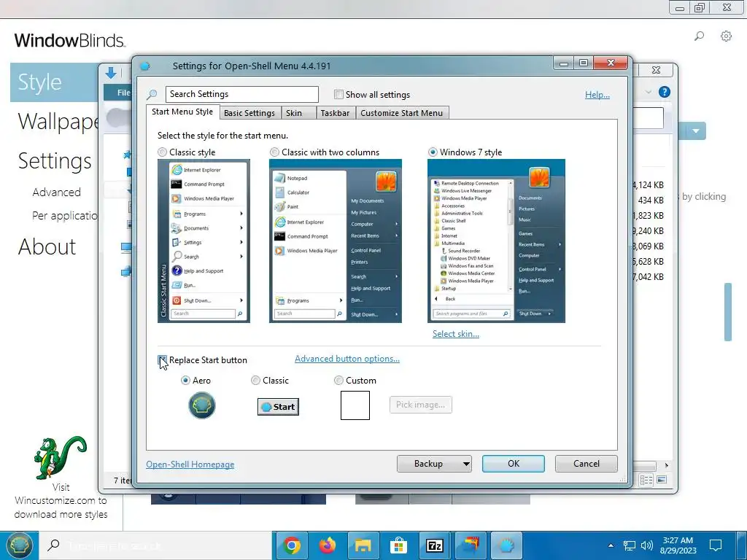The height and width of the screenshot is (560, 747).
Task: Click the search magnifier icon in Open-Shell settings
Action: [x=152, y=94]
